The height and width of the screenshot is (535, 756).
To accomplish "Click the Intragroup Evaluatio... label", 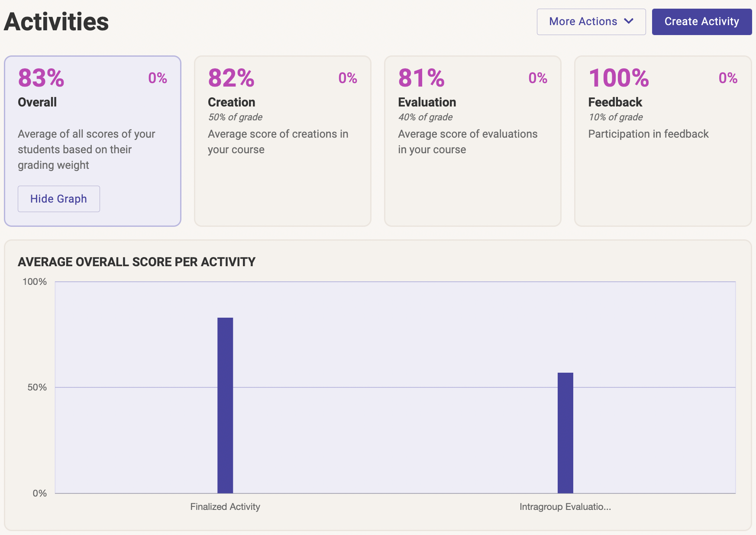I will click(565, 506).
